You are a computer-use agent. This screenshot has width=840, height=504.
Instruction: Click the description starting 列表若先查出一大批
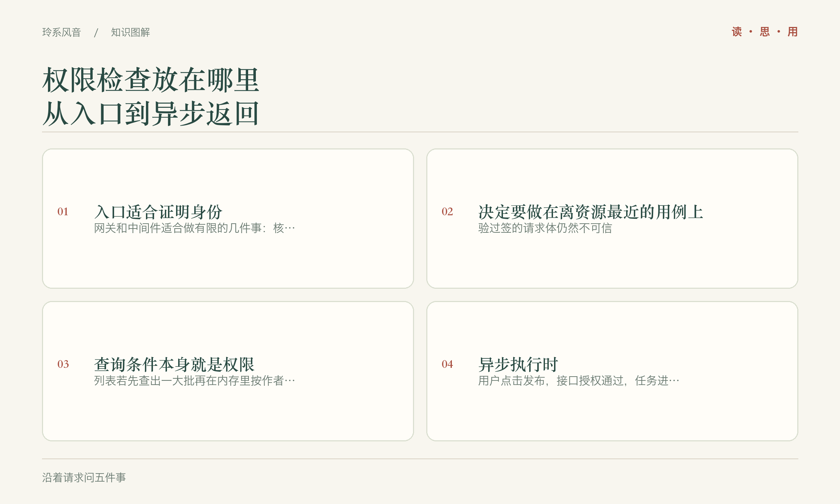pyautogui.click(x=195, y=381)
